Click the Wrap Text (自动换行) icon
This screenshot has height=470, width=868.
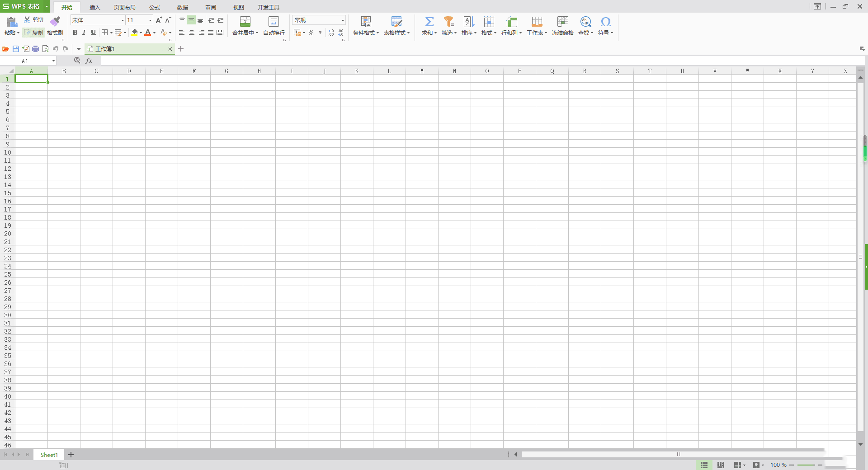[274, 21]
